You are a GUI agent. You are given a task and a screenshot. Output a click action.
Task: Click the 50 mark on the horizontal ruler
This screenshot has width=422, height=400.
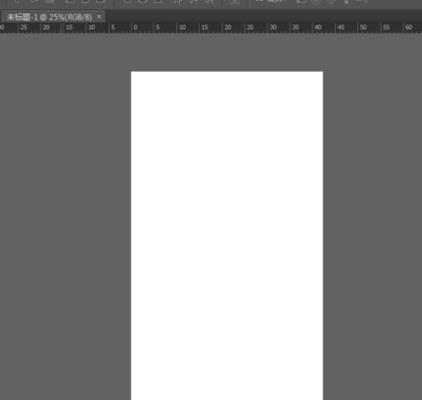tap(363, 27)
